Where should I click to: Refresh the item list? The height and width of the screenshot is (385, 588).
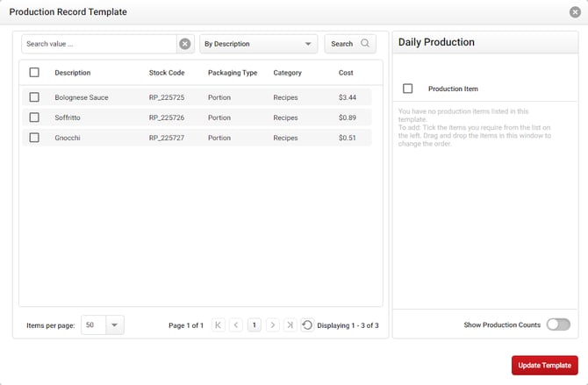tap(307, 325)
